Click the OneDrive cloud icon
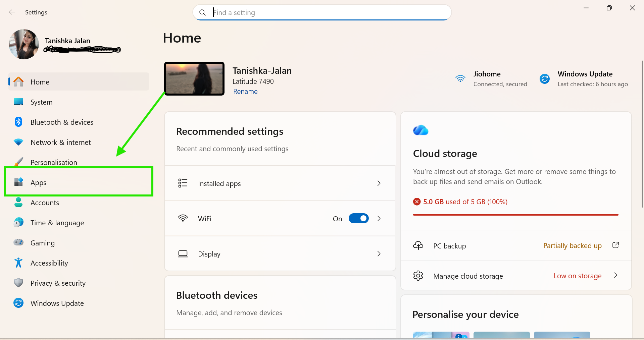This screenshot has height=340, width=644. [421, 130]
